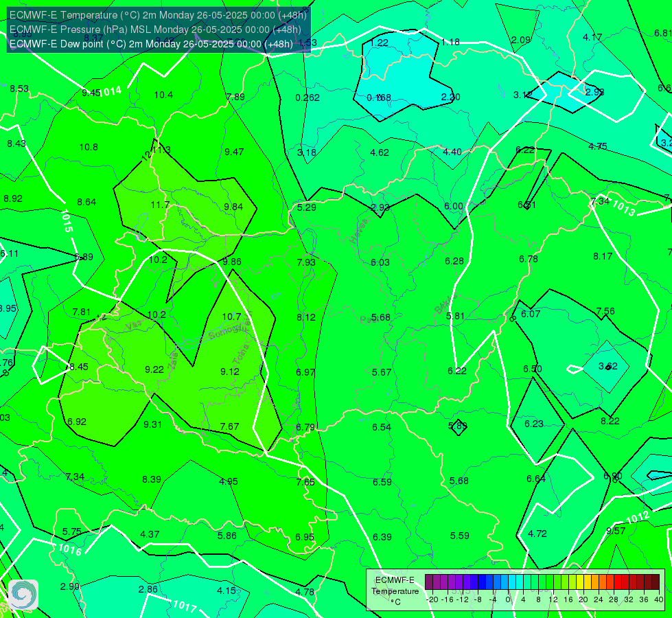Click the 7.93 grid value
672x618 pixels.
(306, 262)
